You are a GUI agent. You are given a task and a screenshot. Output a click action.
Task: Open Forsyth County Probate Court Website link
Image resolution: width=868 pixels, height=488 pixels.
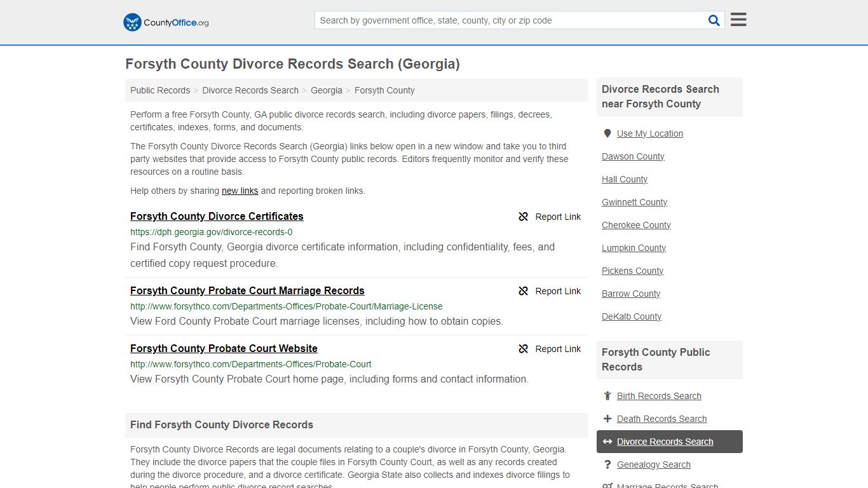(224, 348)
